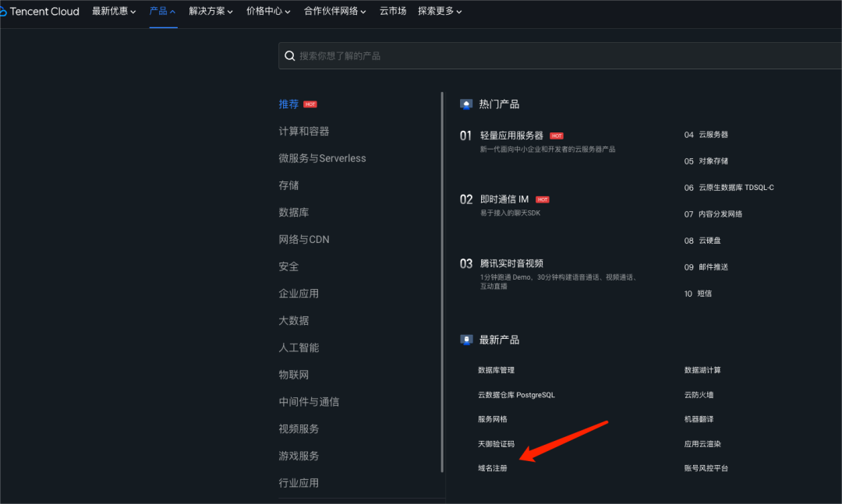Click 最新产品 section heading
Image resolution: width=842 pixels, height=504 pixels.
pos(499,340)
